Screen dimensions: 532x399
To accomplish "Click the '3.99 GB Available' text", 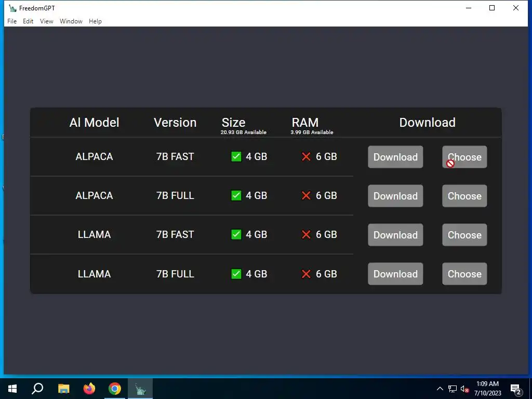I will tap(312, 132).
